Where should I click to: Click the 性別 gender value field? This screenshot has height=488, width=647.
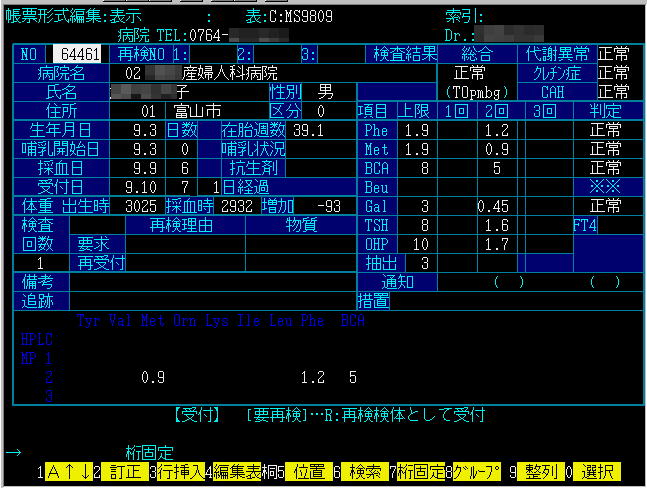[324, 92]
